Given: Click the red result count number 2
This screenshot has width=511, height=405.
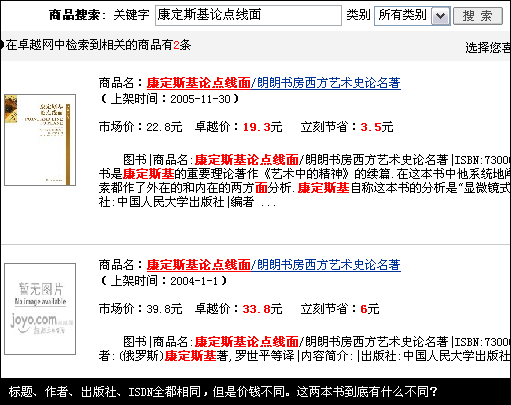Looking at the screenshot, I should point(176,45).
